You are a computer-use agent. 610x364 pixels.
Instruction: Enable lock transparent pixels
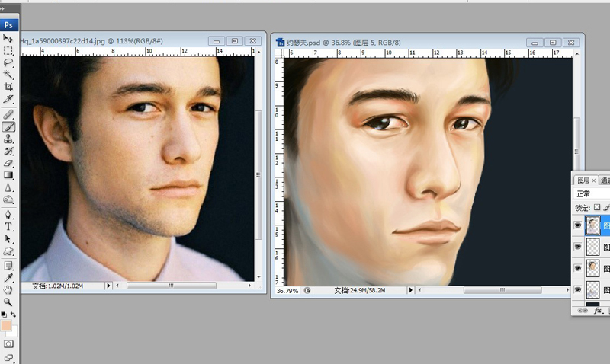click(597, 207)
